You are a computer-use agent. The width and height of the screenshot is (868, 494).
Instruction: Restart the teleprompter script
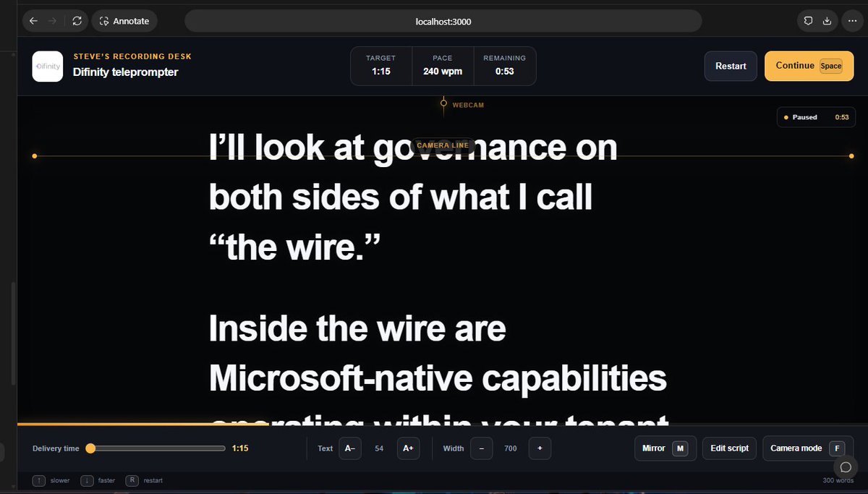pos(731,66)
